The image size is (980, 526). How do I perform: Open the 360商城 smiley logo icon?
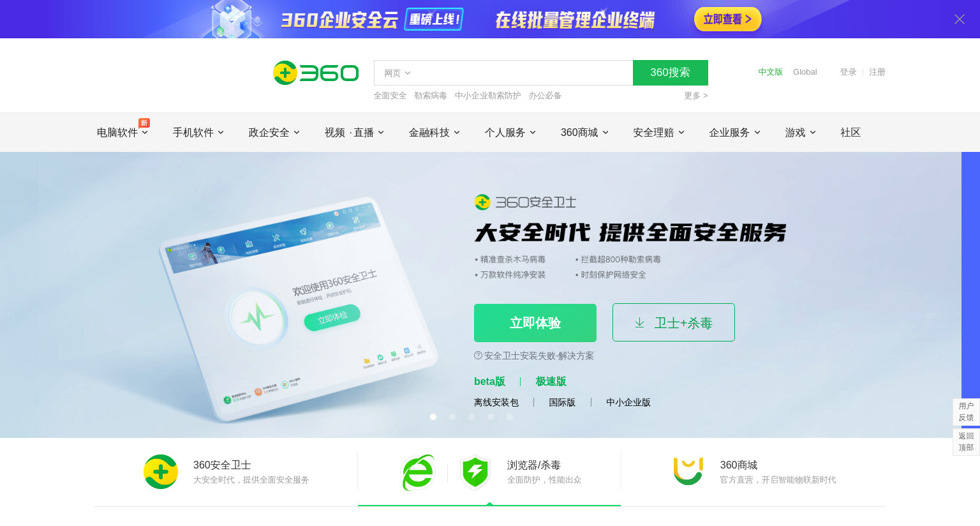tap(688, 471)
